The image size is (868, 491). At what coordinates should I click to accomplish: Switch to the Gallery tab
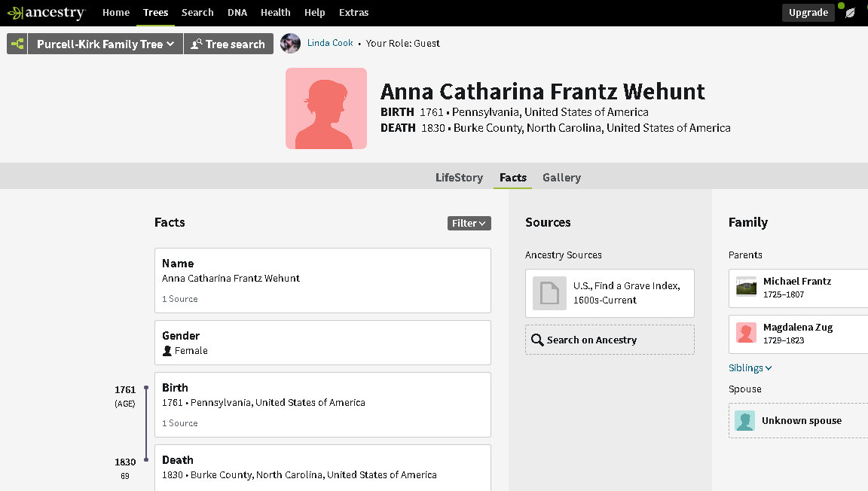point(561,178)
